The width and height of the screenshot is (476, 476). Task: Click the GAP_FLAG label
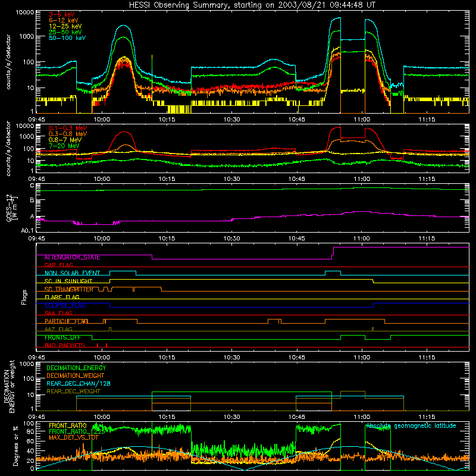(x=58, y=265)
